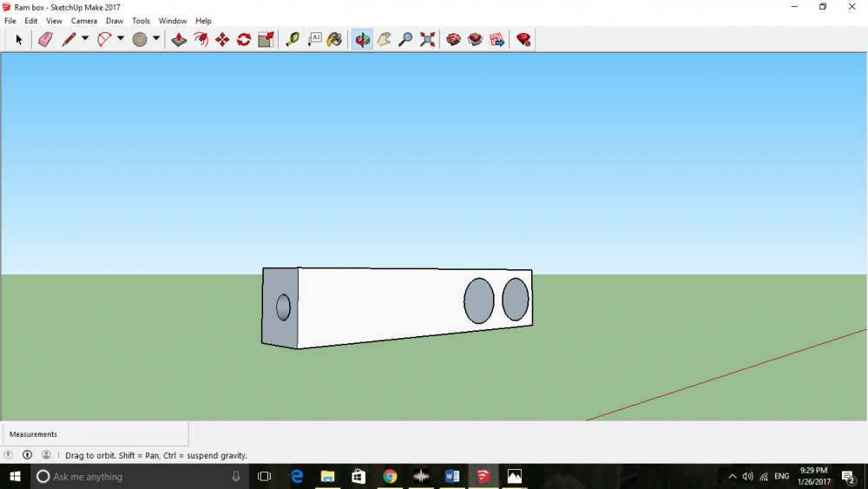Screen dimensions: 868x489
Task: Pick the Tape Measure tool
Action: coord(293,39)
